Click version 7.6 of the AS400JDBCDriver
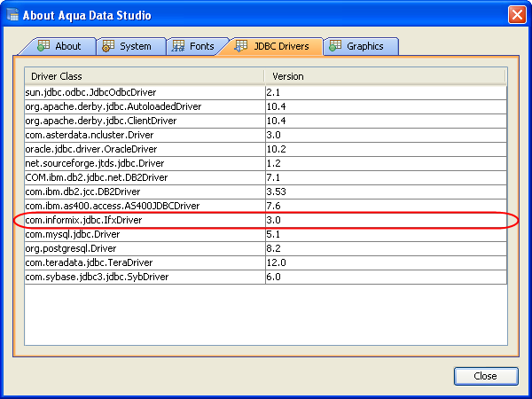The image size is (532, 399). pos(273,206)
